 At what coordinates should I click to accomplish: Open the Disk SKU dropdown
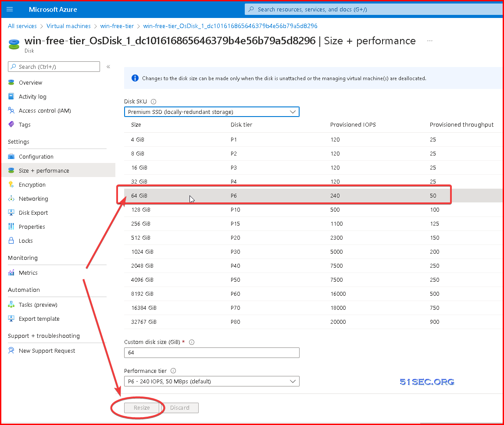point(211,112)
